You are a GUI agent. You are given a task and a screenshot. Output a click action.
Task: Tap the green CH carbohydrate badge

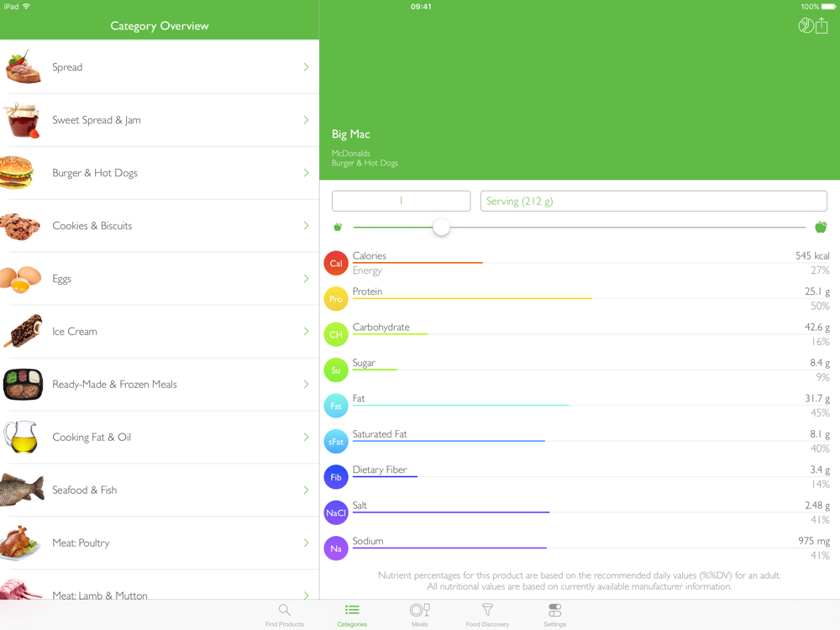(x=336, y=334)
